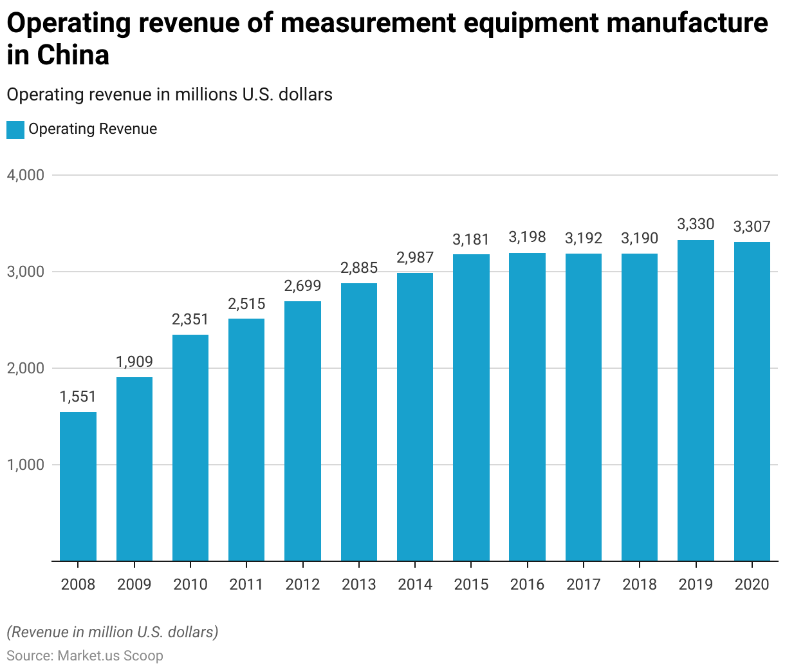Click the 1,551 data label

pos(78,397)
